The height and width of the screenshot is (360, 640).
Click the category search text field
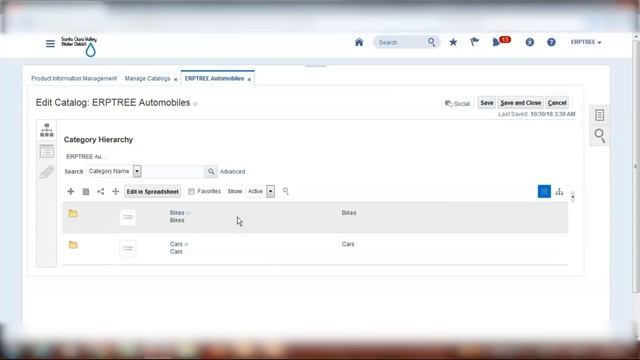click(173, 171)
